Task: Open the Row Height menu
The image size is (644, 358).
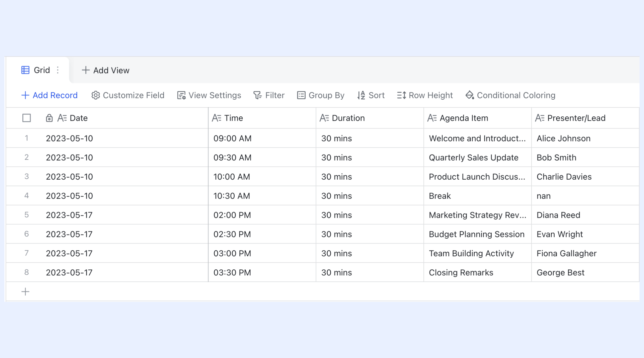Action: (425, 95)
